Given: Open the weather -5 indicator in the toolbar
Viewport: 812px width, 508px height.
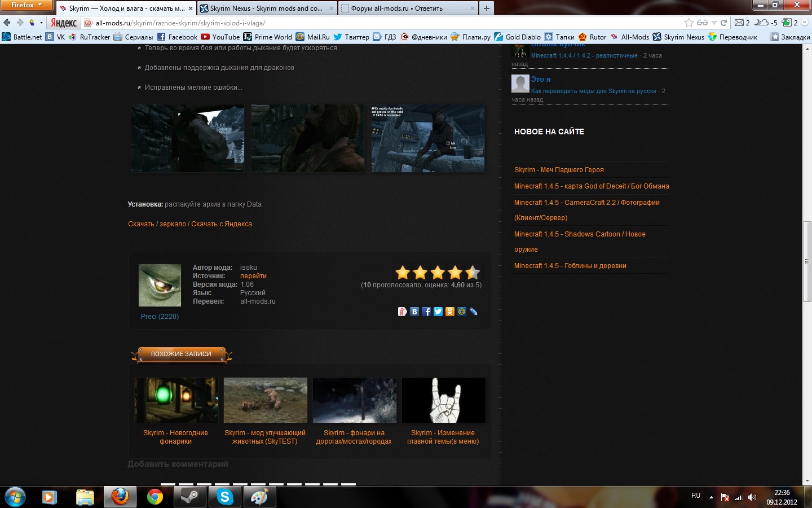Looking at the screenshot, I should tap(766, 23).
